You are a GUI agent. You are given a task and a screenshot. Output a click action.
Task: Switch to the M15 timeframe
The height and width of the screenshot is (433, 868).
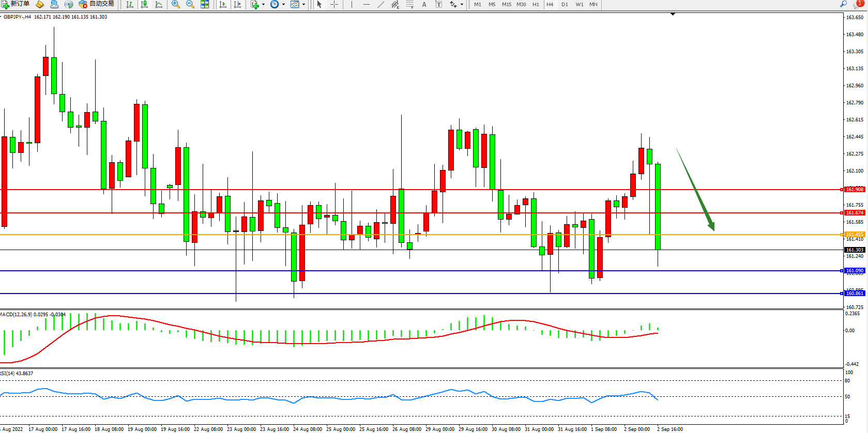point(507,4)
